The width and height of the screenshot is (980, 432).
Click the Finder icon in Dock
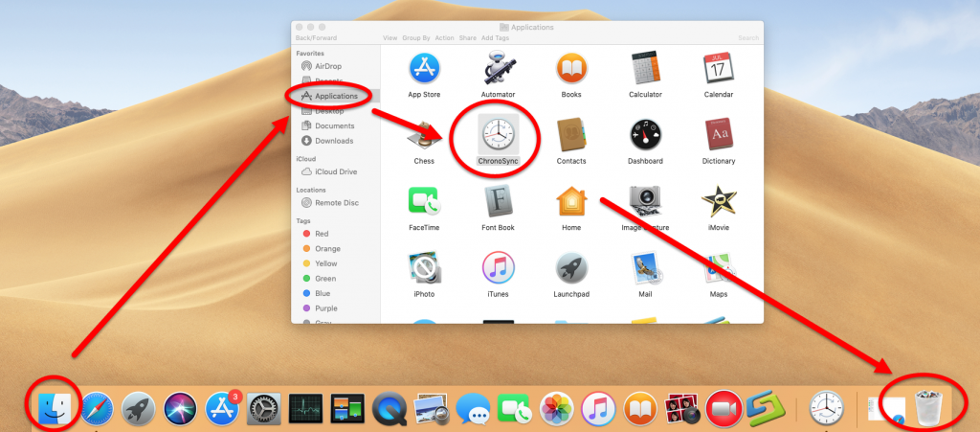point(53,408)
